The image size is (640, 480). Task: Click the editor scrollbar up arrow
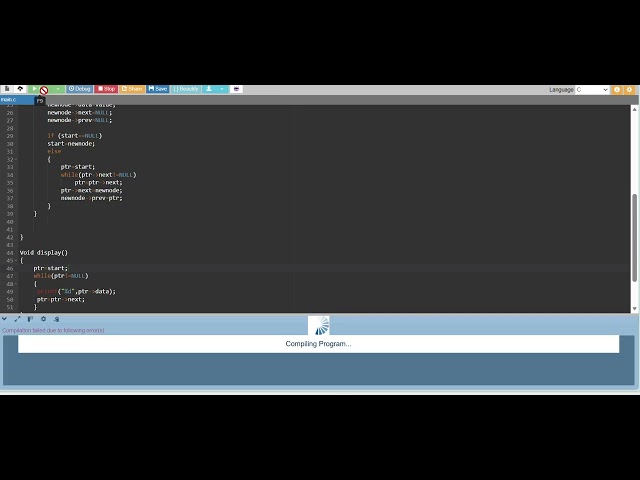tap(635, 109)
